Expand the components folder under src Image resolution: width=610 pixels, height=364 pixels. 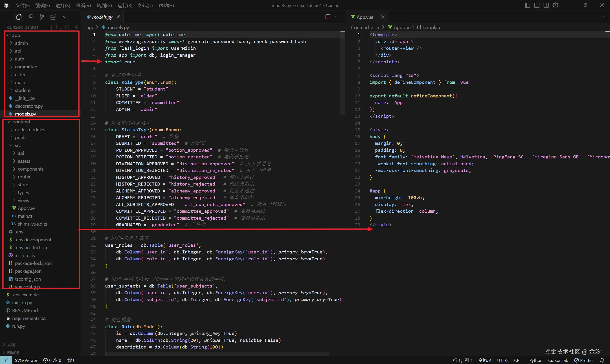click(30, 169)
